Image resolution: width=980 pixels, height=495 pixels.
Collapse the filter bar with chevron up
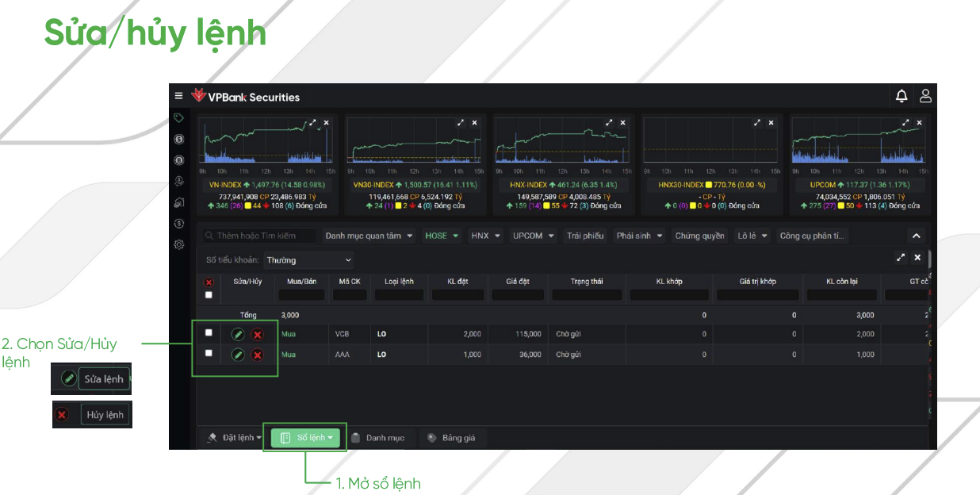(916, 236)
